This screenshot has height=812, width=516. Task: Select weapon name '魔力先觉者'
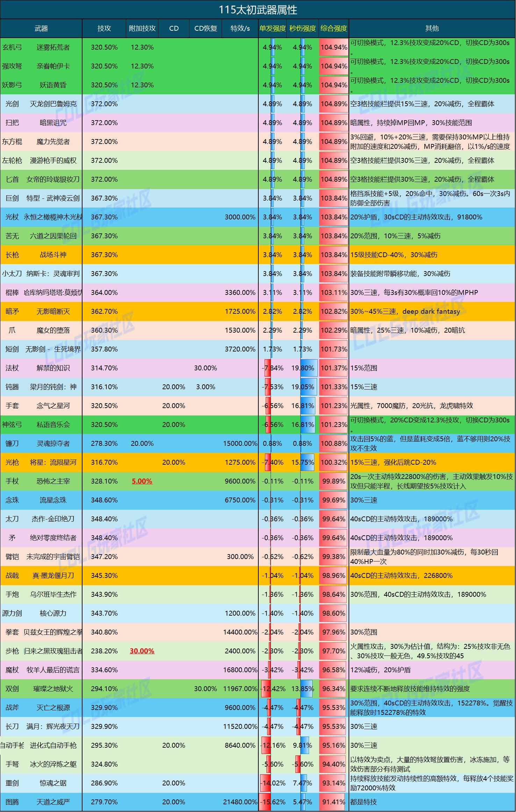coord(53,142)
